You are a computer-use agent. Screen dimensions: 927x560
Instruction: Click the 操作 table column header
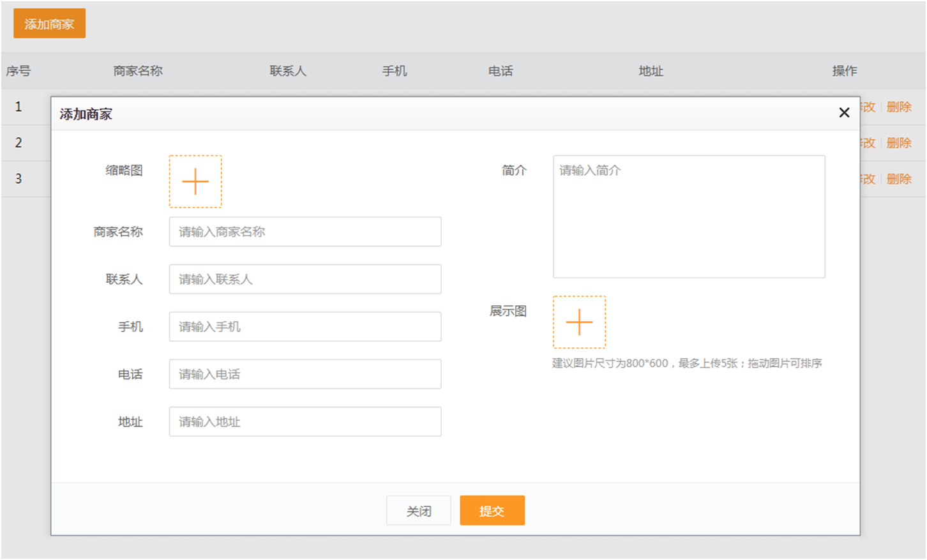(844, 71)
